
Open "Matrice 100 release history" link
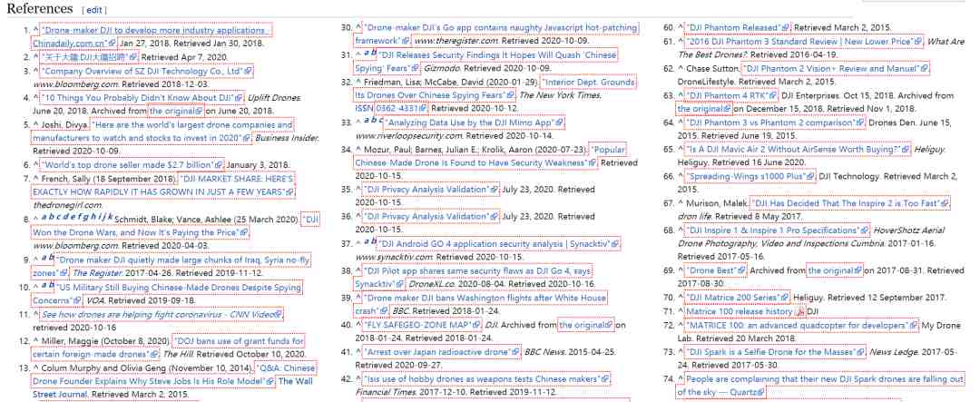740,311
